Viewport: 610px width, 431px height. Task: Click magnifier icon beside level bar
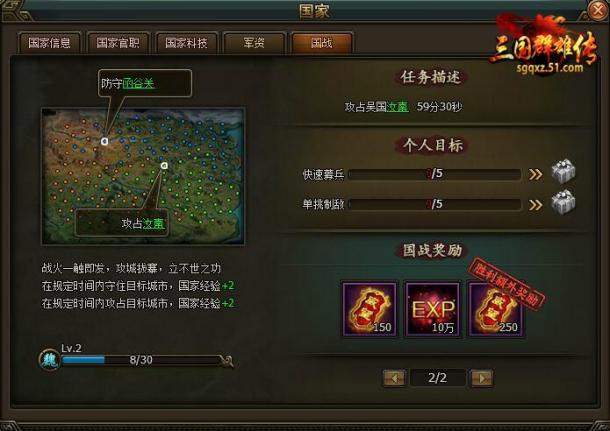click(227, 361)
